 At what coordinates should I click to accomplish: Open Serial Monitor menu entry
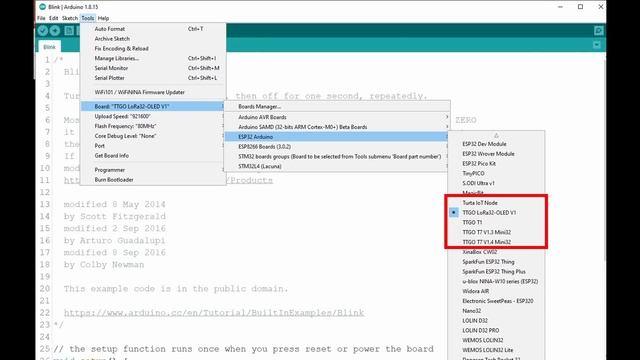tap(153, 68)
